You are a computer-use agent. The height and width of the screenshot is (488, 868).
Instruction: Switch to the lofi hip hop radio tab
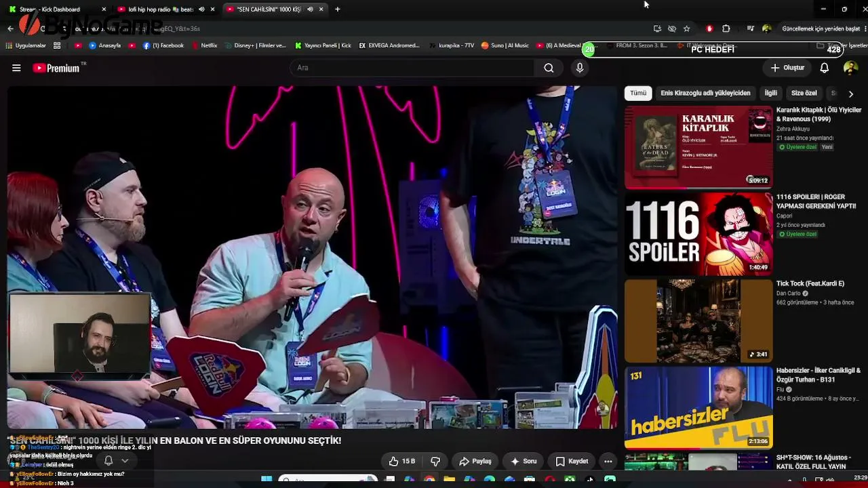(x=166, y=9)
